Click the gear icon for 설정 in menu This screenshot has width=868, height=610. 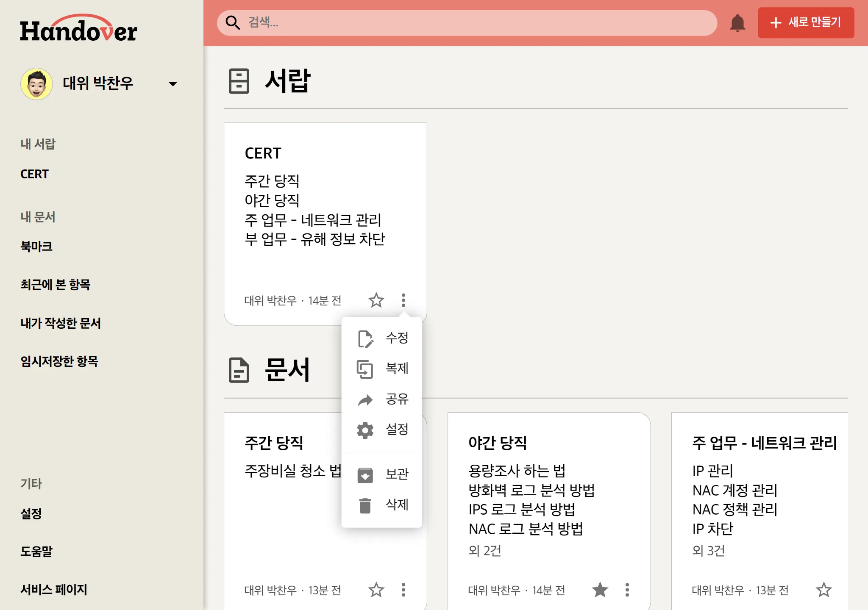(x=365, y=430)
